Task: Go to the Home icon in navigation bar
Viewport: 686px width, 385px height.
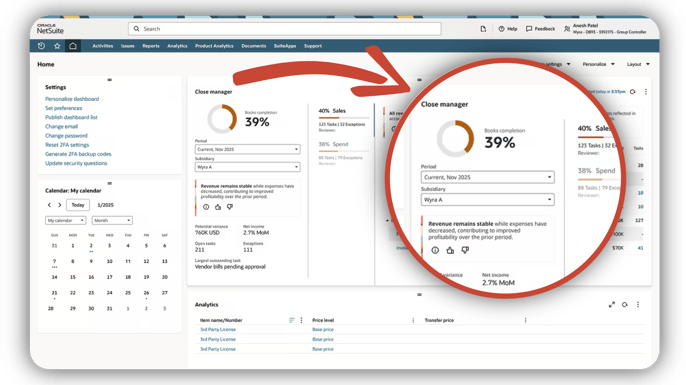Action: [73, 46]
